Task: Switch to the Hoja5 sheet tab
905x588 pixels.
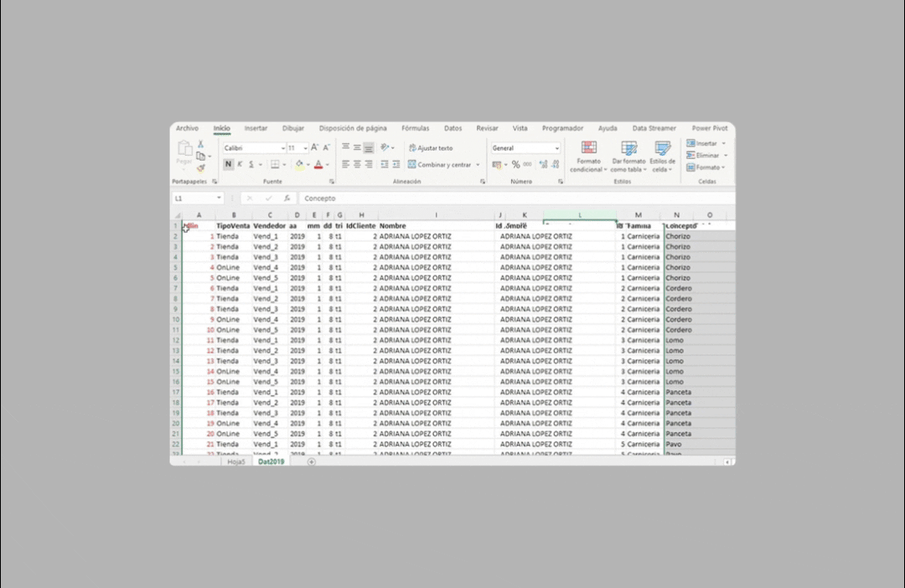Action: [x=236, y=462]
